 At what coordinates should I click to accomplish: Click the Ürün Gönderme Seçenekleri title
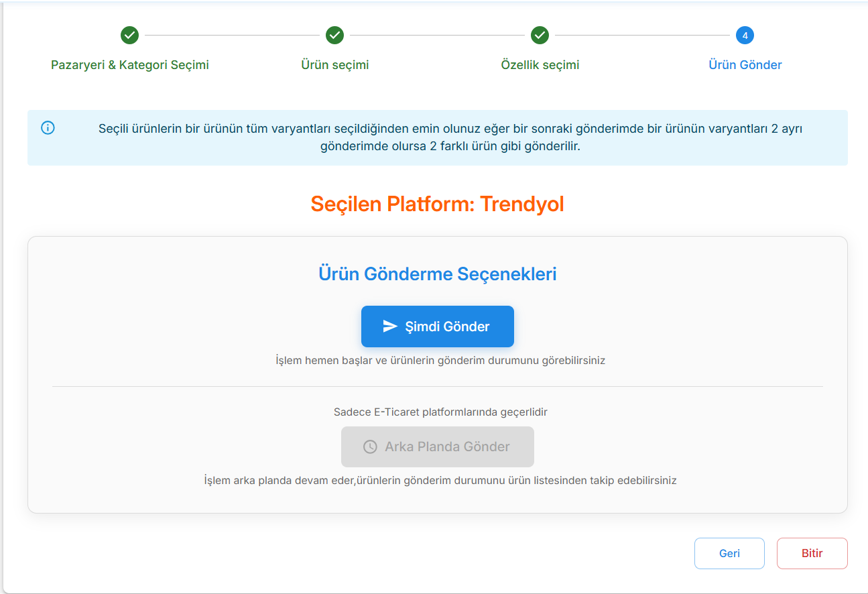pos(437,273)
